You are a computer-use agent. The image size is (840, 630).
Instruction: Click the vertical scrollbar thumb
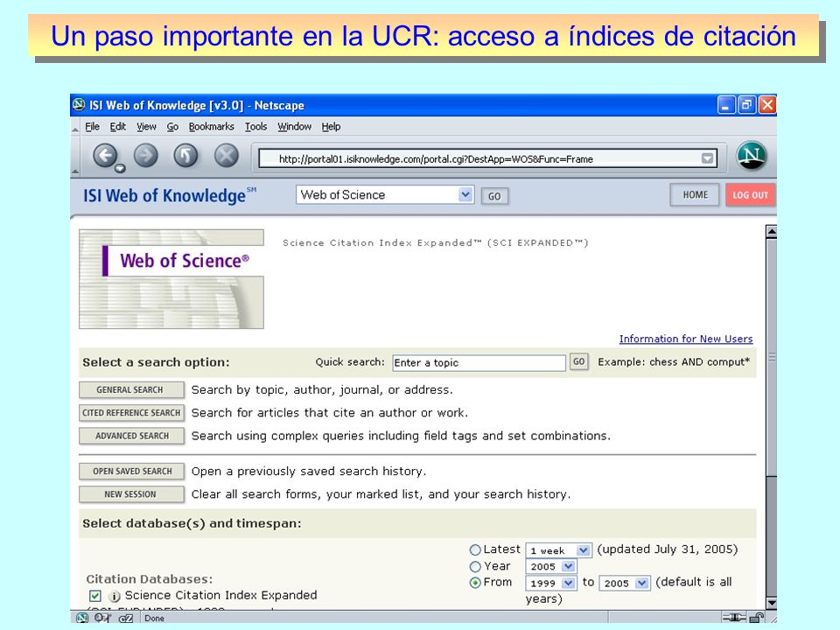pyautogui.click(x=772, y=357)
